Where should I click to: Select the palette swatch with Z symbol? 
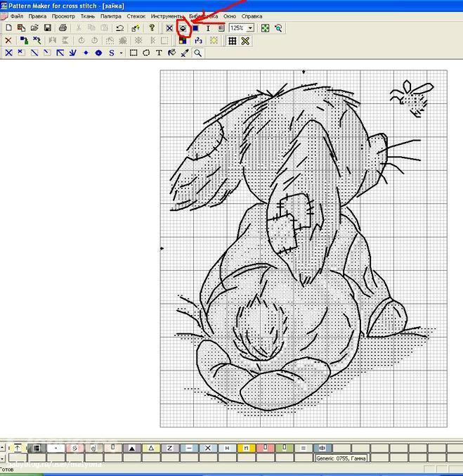(169, 448)
